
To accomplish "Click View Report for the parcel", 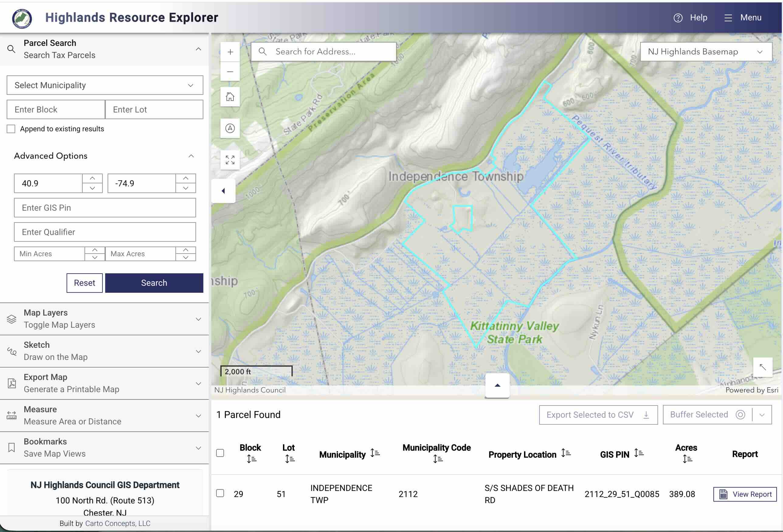I will point(745,494).
